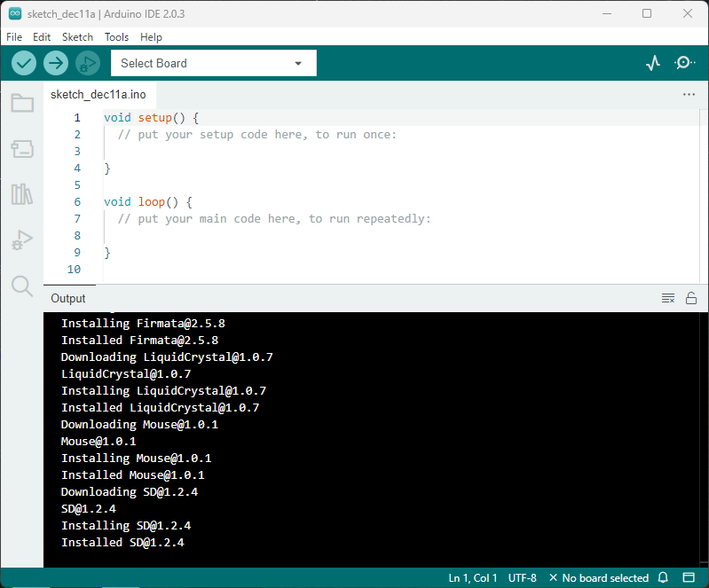Open the Tools menu

click(x=116, y=37)
